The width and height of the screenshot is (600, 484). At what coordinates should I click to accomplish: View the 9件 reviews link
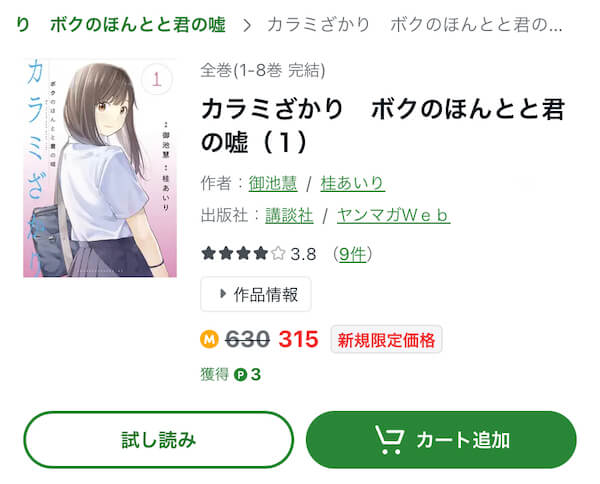tap(352, 254)
